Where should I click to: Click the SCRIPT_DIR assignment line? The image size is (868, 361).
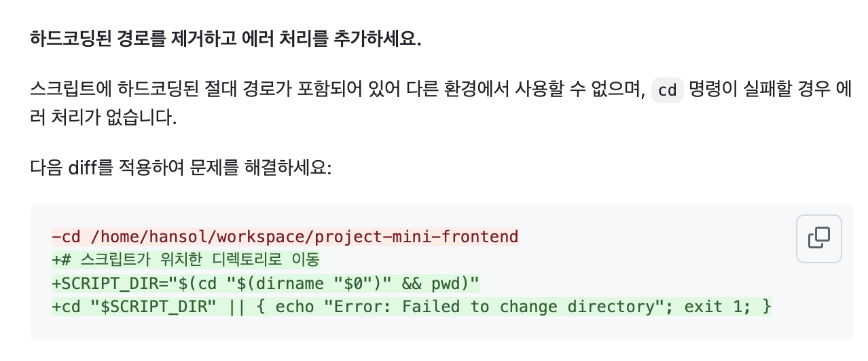coord(266,283)
